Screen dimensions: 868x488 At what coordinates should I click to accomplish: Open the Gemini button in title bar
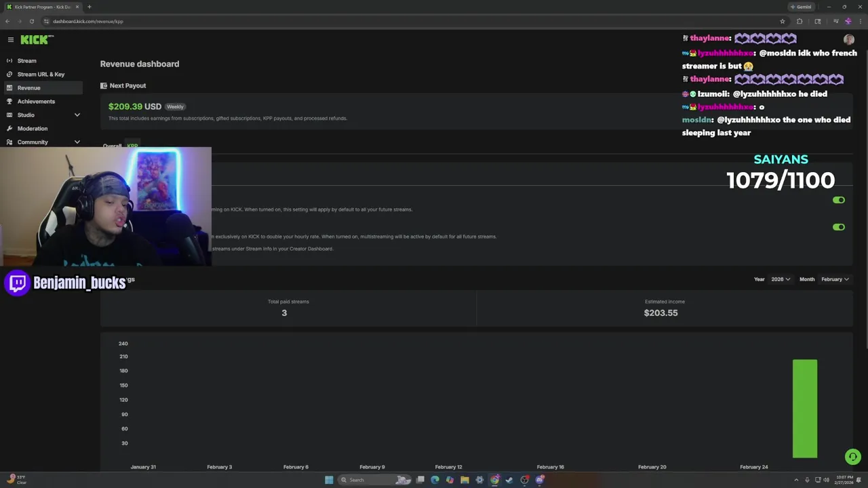click(x=801, y=7)
